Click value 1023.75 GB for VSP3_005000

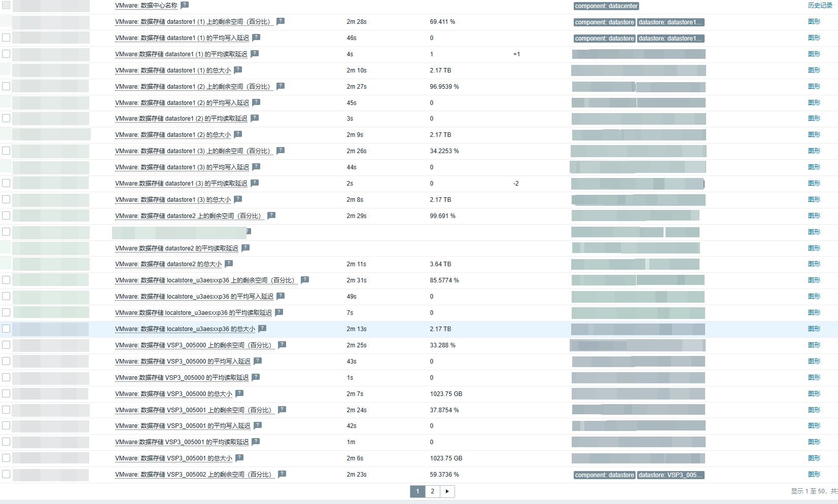tap(446, 394)
